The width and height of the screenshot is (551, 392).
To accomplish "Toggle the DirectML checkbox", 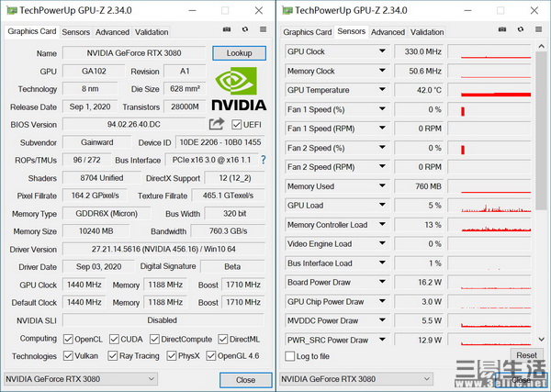I will pos(223,340).
